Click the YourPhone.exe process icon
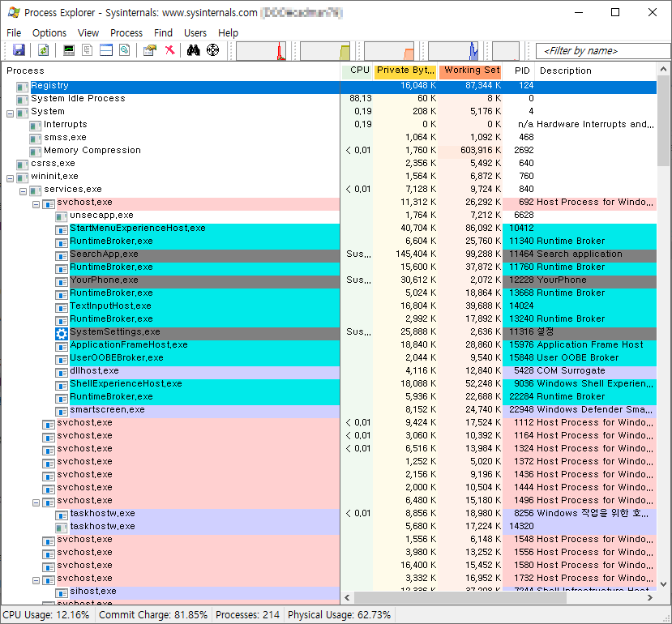 click(x=62, y=282)
